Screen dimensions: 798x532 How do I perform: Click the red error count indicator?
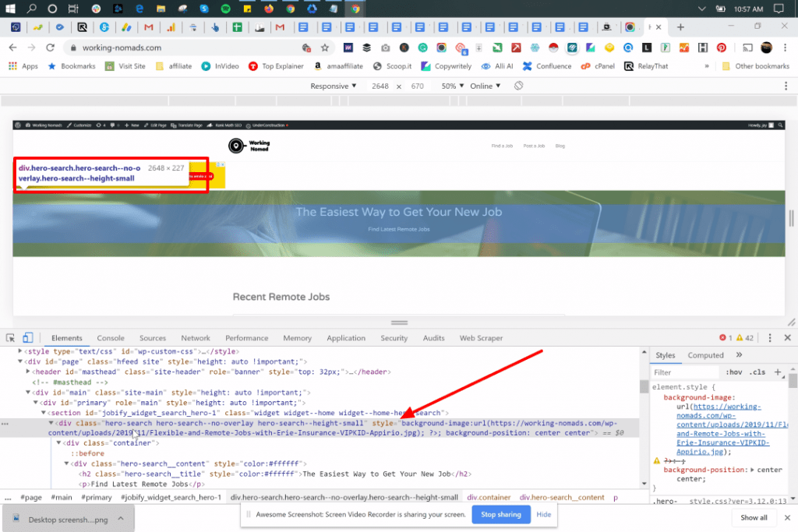pos(725,338)
